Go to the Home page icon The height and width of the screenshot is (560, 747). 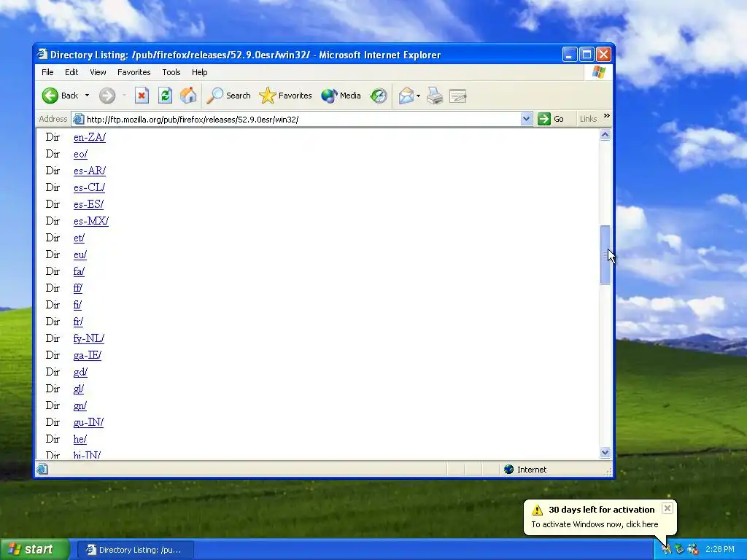[x=188, y=96]
